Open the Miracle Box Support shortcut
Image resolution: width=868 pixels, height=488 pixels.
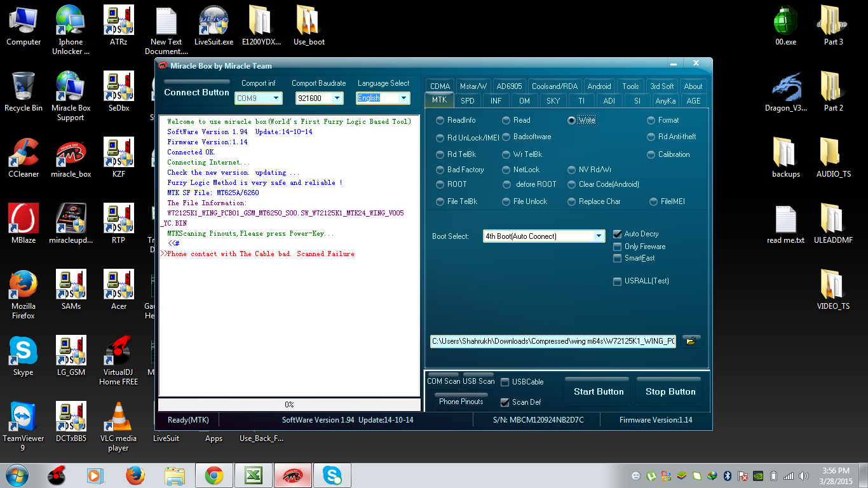71,96
